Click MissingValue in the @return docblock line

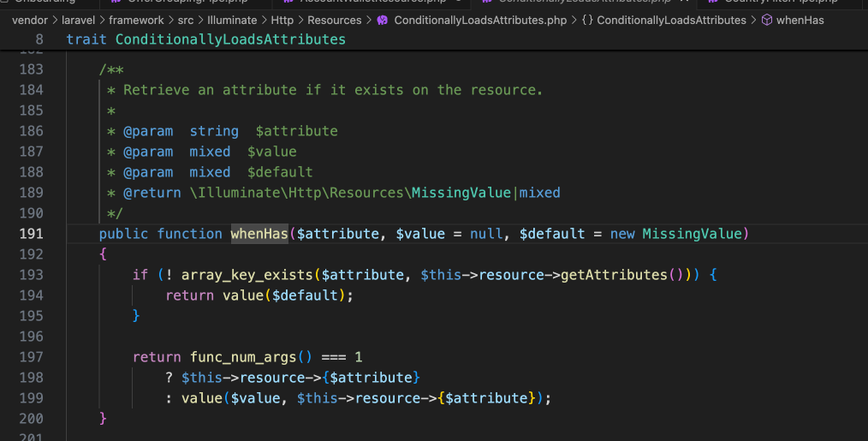click(461, 193)
